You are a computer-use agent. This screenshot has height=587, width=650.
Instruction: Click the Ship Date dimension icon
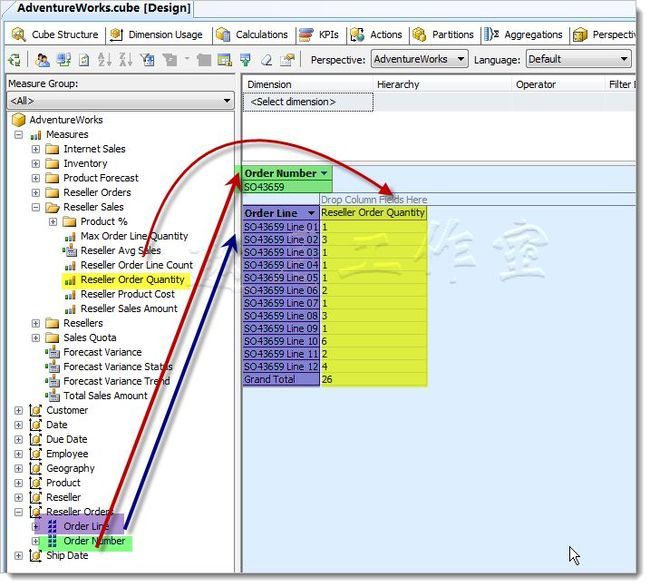pos(36,555)
